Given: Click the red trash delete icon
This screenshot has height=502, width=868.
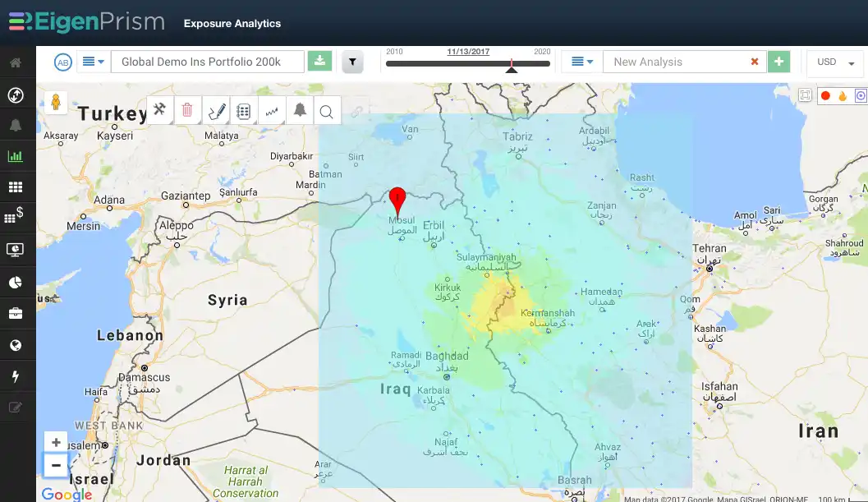Looking at the screenshot, I should click(187, 110).
